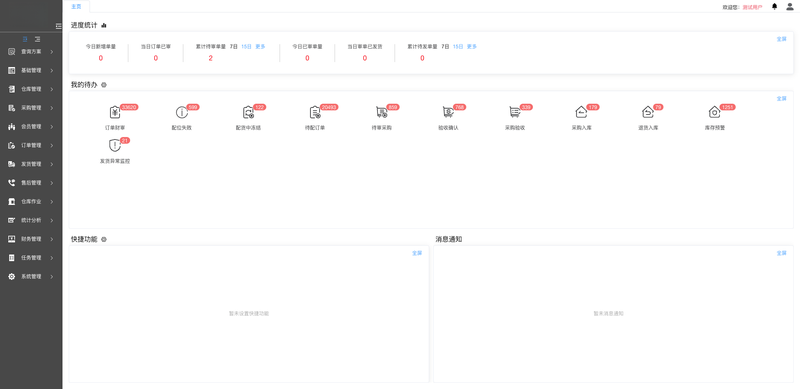Switch to the 主页 tab

point(76,7)
